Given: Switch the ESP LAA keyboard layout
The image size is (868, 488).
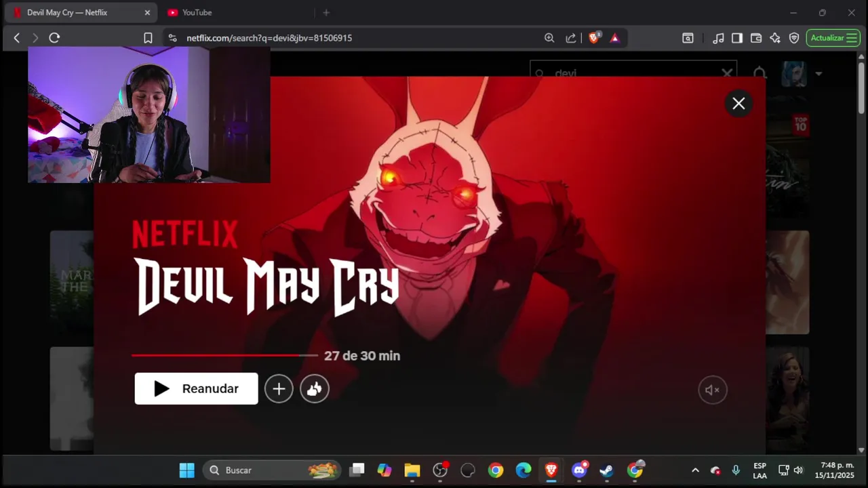Looking at the screenshot, I should coord(759,470).
